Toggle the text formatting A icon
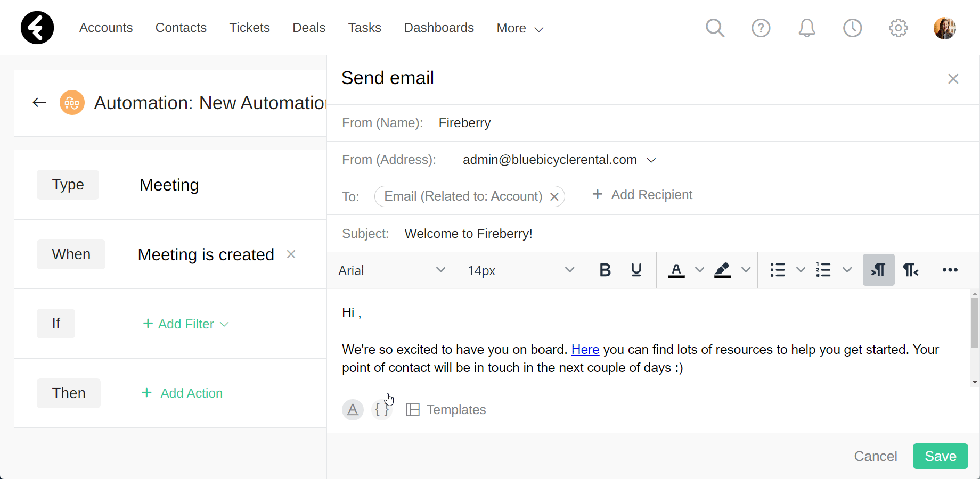Viewport: 980px width, 479px height. pos(353,410)
